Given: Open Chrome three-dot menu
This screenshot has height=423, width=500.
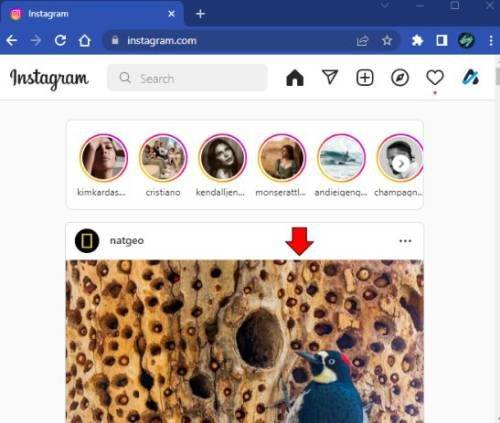Looking at the screenshot, I should click(491, 41).
